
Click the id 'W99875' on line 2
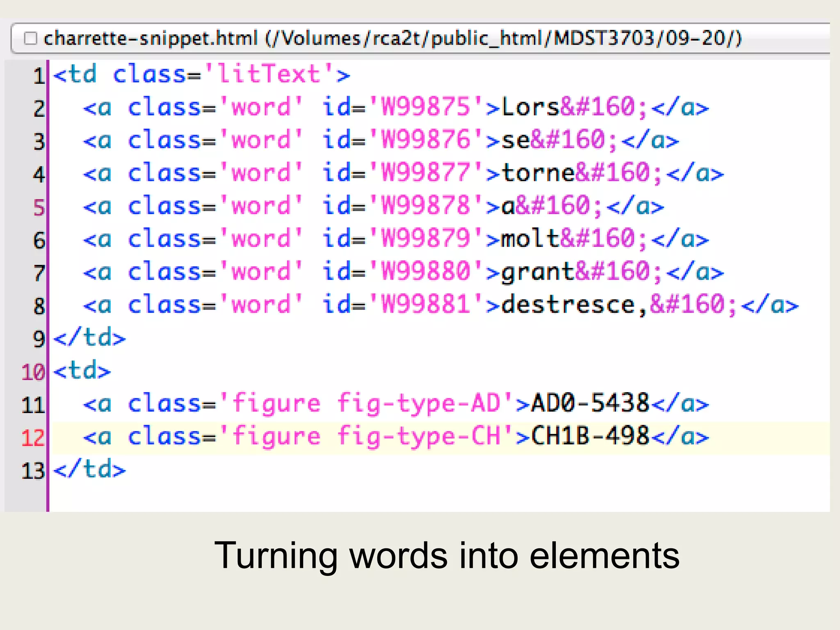click(425, 107)
